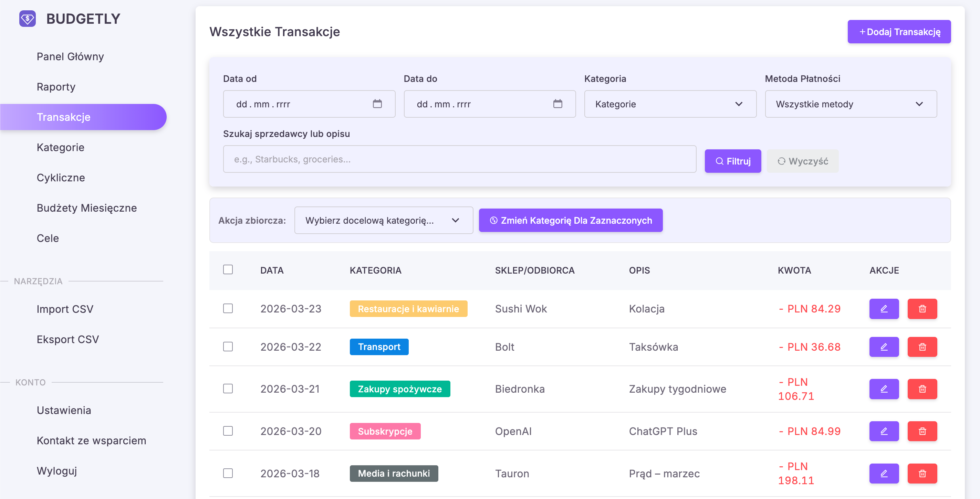Click the Media i rachunki badge

[394, 473]
